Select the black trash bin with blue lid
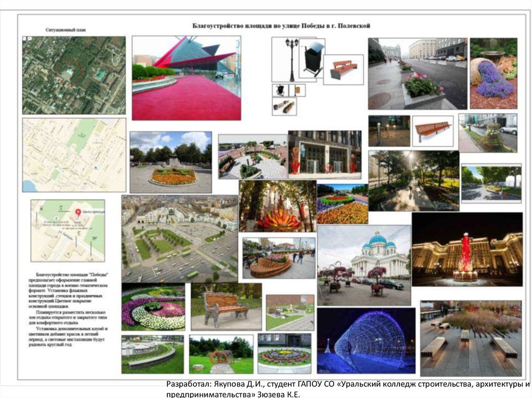This screenshot has width=532, height=398. point(312,59)
